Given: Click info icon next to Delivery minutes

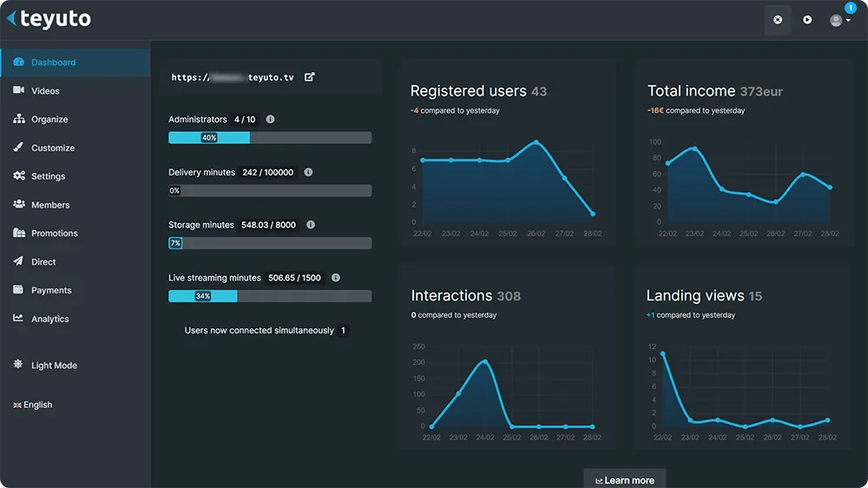Looking at the screenshot, I should (308, 172).
